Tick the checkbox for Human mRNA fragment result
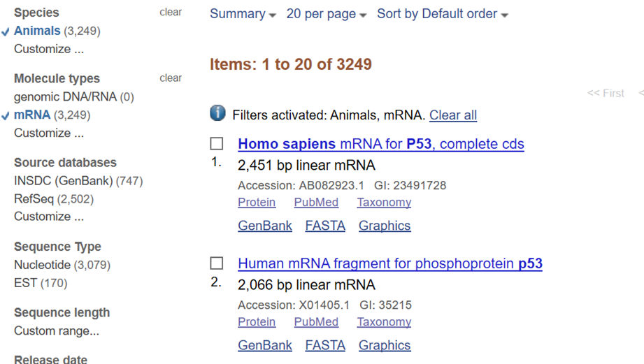The image size is (644, 364). point(217,263)
